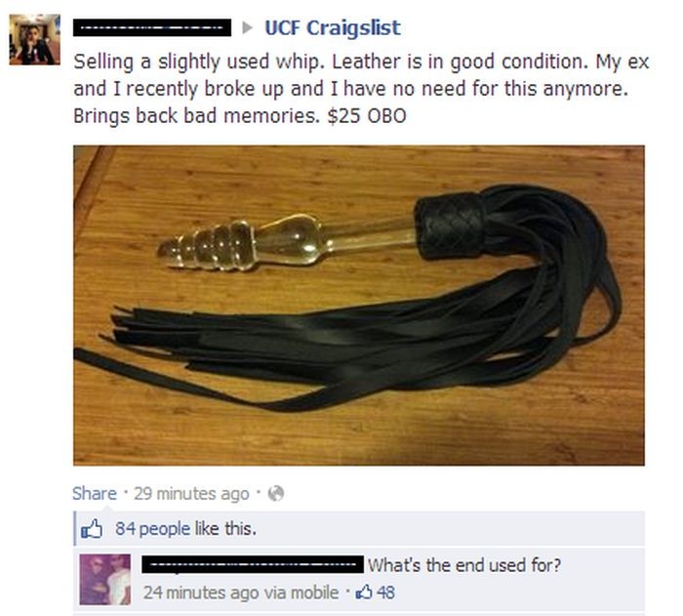This screenshot has width=683, height=616.
Task: Click the 'mobile' link on the comment
Action: click(x=314, y=593)
